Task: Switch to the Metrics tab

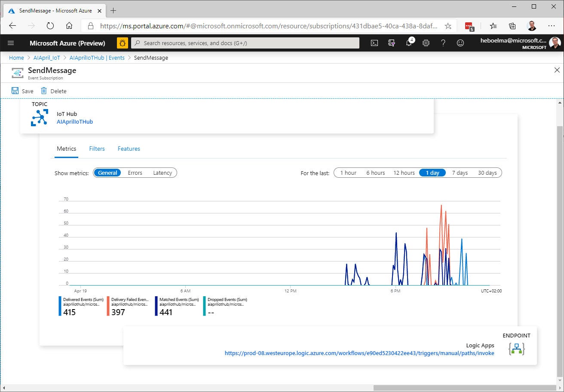Action: pos(66,149)
